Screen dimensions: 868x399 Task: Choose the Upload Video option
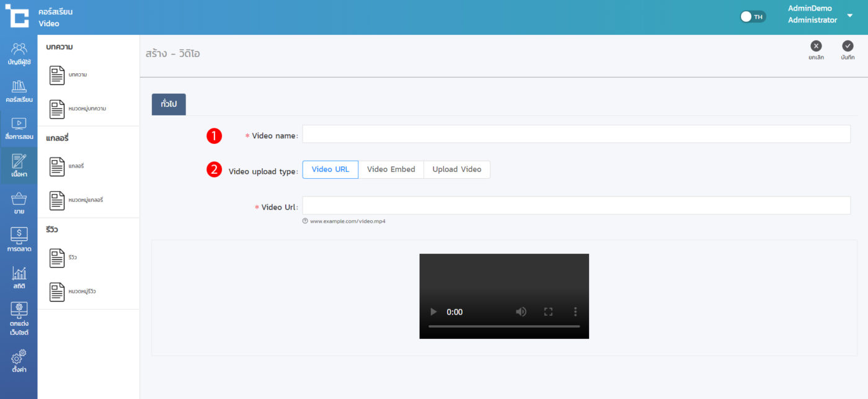click(456, 169)
